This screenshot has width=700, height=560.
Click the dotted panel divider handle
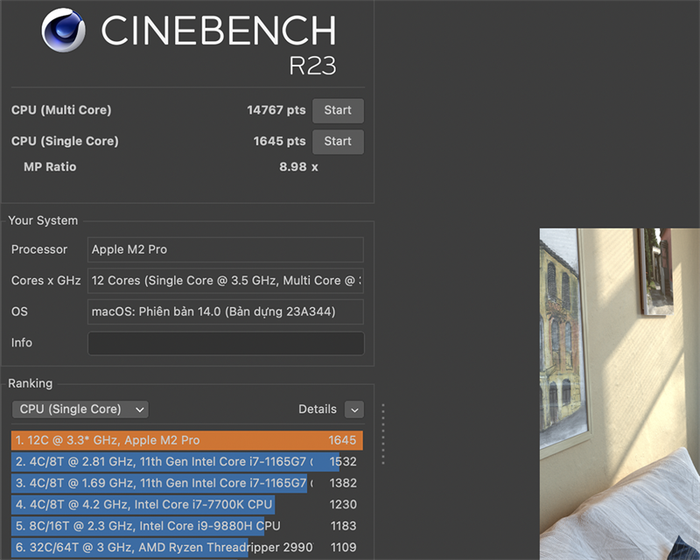tap(383, 434)
